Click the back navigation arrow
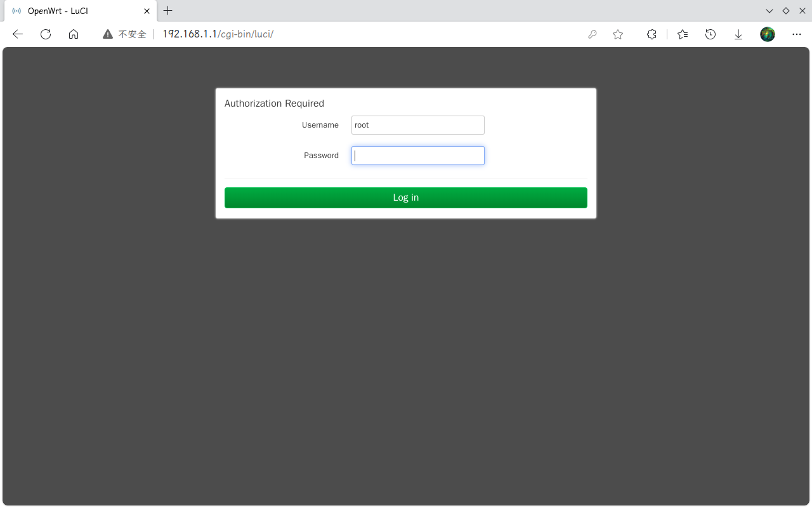The image size is (812, 508). (x=17, y=34)
